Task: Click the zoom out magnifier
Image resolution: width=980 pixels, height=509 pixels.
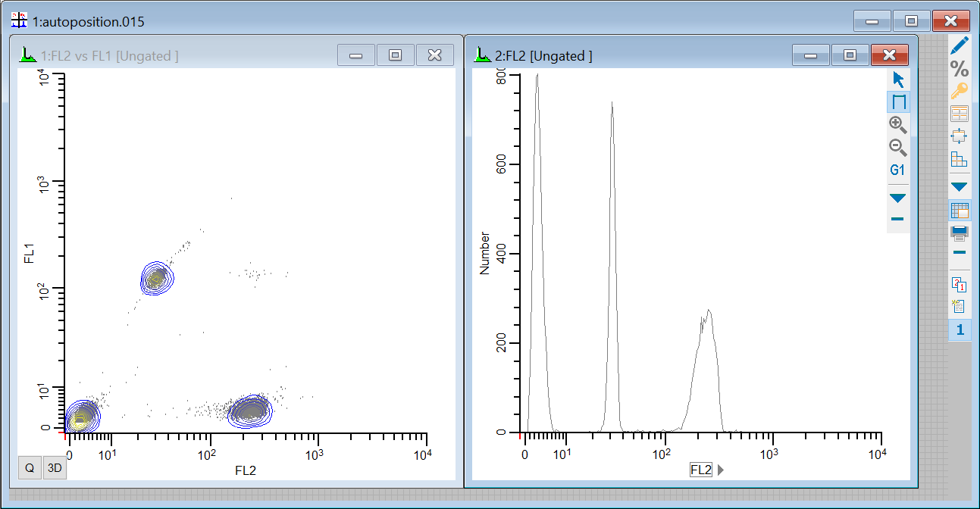Action: pos(898,147)
